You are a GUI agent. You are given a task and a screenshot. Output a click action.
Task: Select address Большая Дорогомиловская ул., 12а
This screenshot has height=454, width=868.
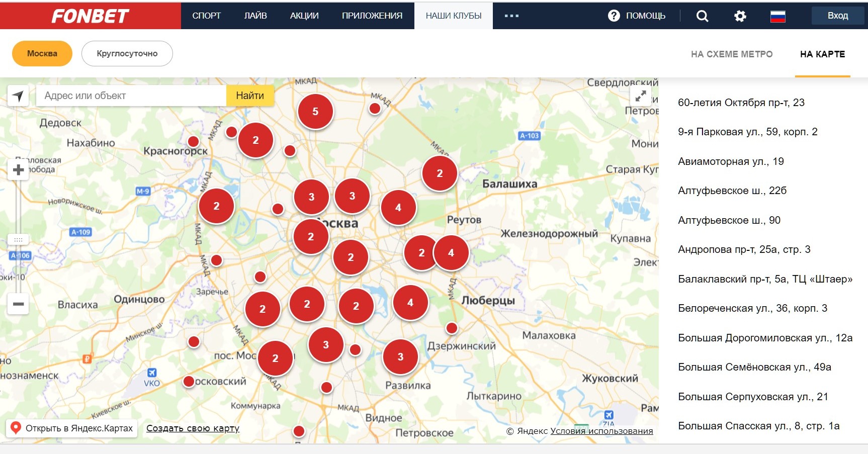click(765, 338)
